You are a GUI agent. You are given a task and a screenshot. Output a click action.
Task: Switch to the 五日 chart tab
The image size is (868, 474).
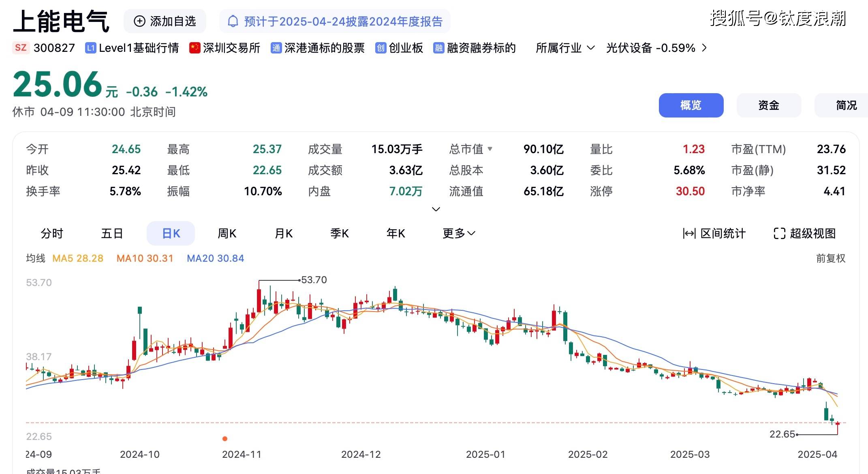pyautogui.click(x=112, y=233)
